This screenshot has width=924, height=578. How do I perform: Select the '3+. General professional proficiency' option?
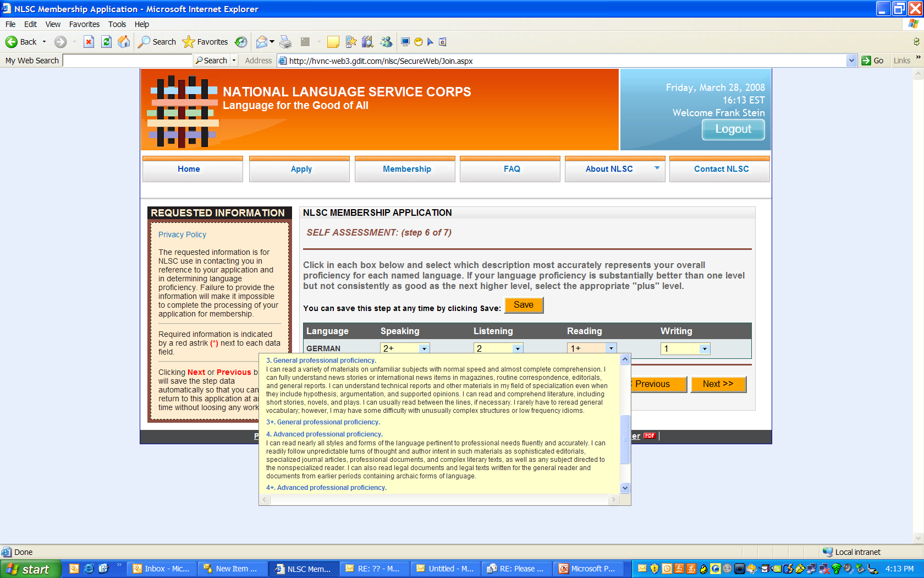click(323, 422)
